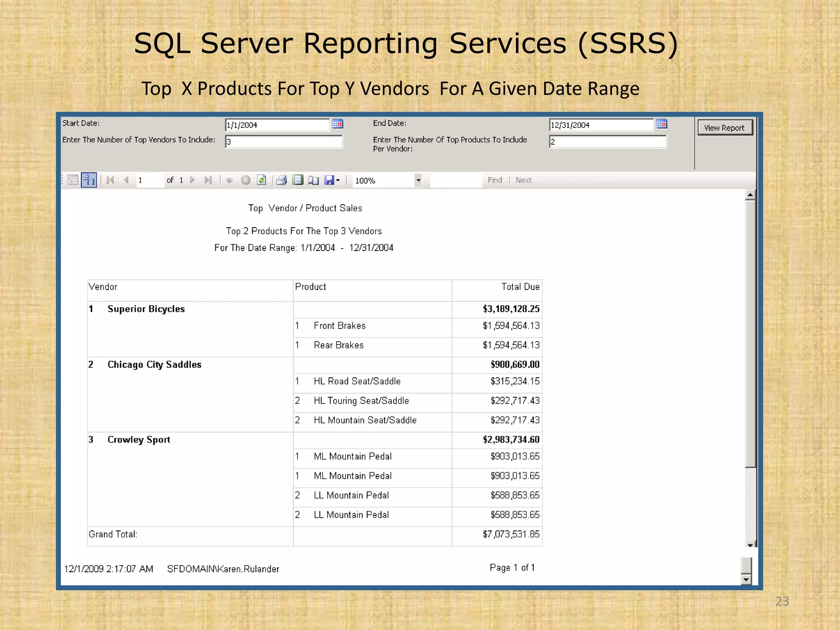Open the Start Date calendar picker

[338, 124]
